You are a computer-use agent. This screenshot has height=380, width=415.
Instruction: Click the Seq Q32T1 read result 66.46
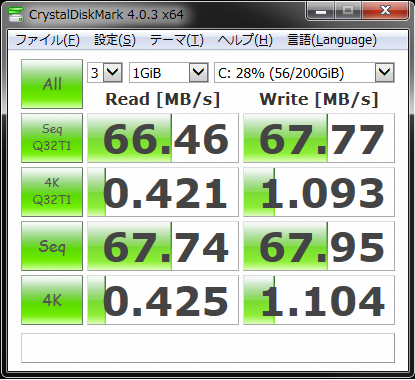pyautogui.click(x=163, y=138)
